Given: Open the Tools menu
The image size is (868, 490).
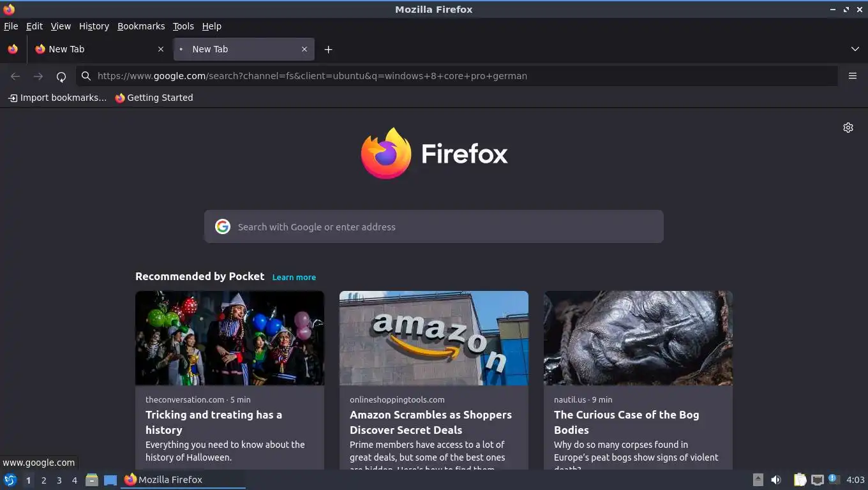Looking at the screenshot, I should [x=183, y=26].
